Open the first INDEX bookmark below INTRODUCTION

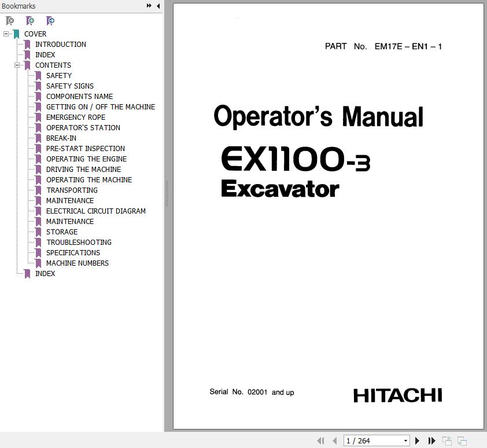click(45, 55)
